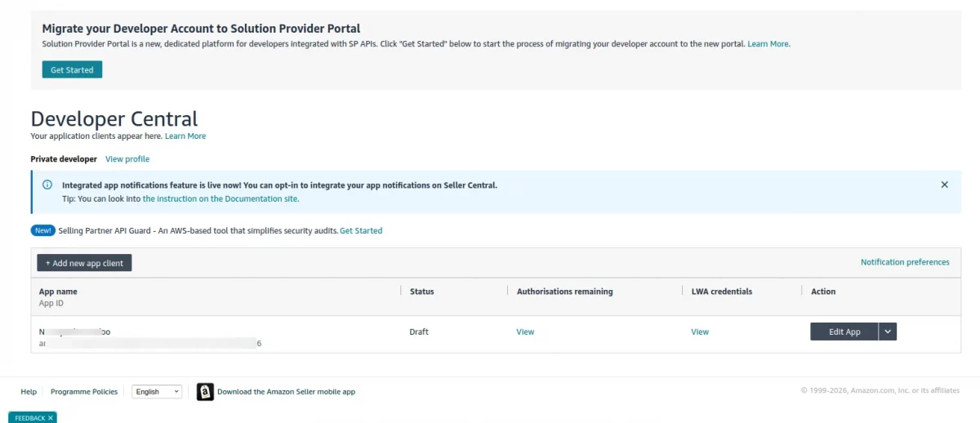This screenshot has height=423, width=980.
Task: Click LWA credentials column header
Action: pos(722,292)
